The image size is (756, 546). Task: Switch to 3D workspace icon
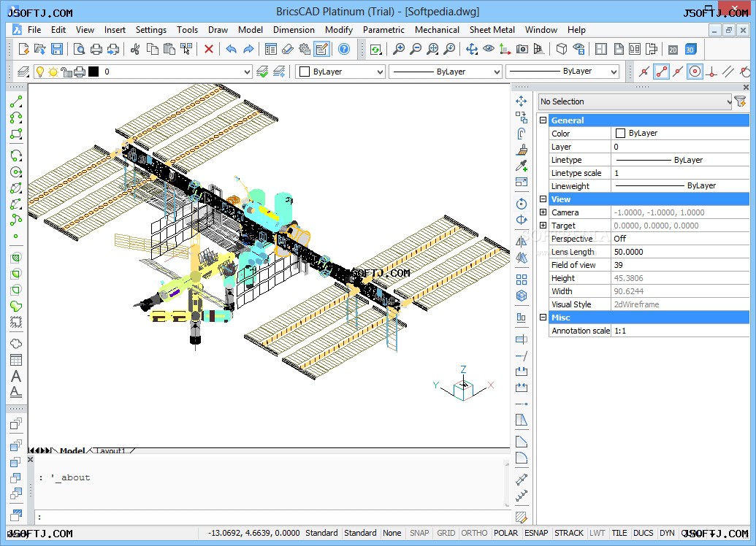click(x=690, y=49)
